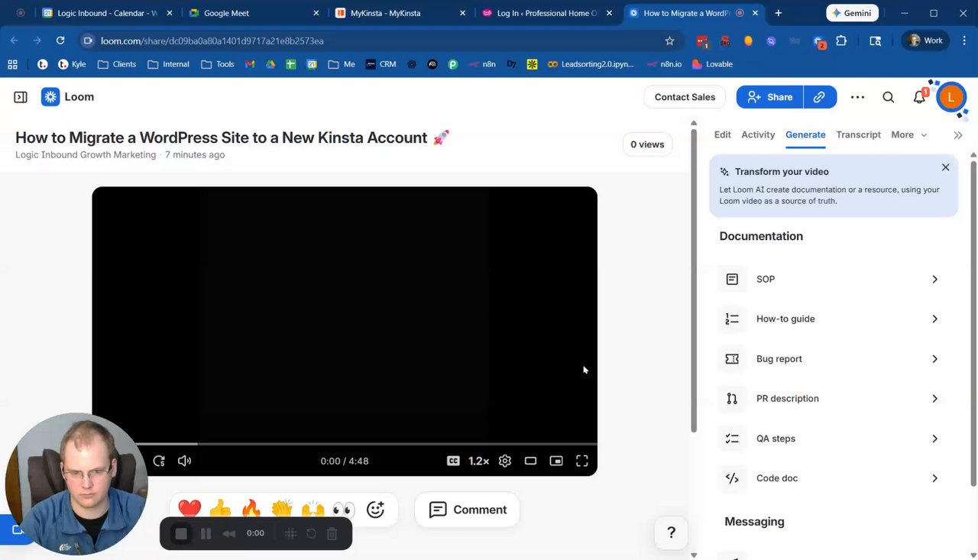Open a new browser tab
The width and height of the screenshot is (978, 560).
coord(778,13)
